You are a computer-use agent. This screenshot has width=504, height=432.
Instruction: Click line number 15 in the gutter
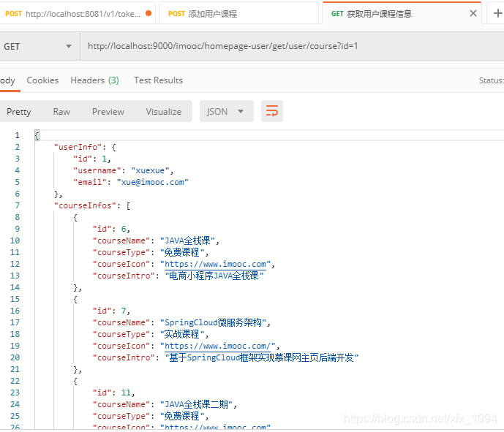[15, 300]
